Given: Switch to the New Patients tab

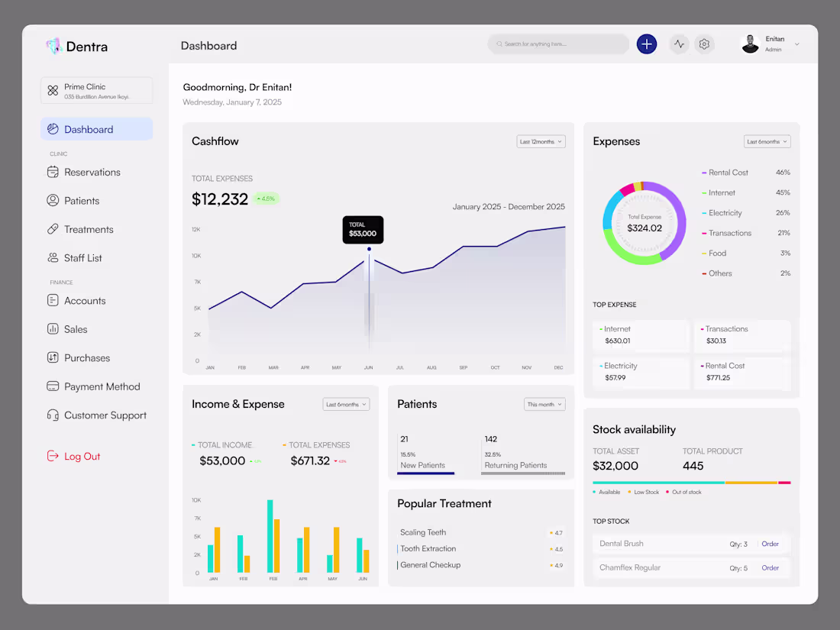Looking at the screenshot, I should 425,454.
